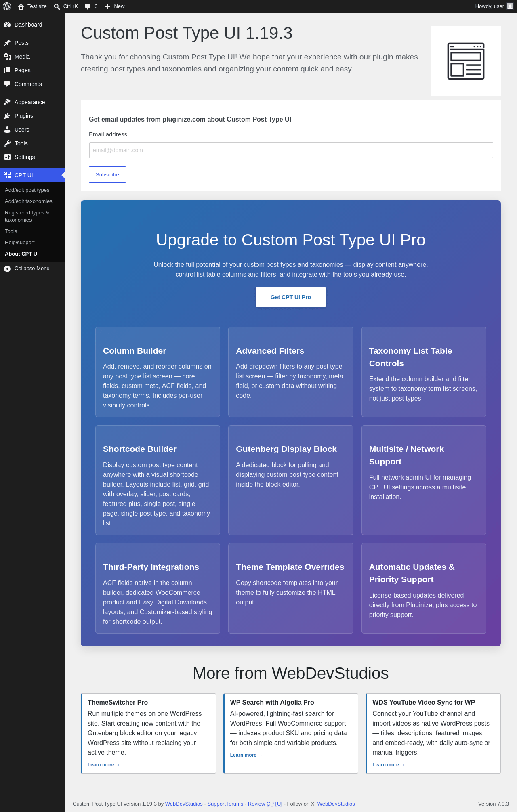Viewport: 517px width, 812px height.
Task: Click the WordPress logo icon
Action: point(7,6)
